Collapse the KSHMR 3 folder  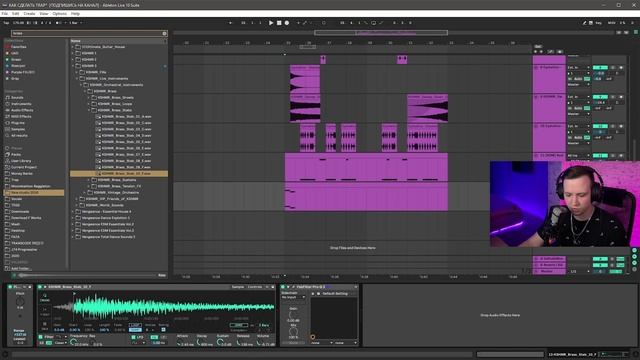pyautogui.click(x=73, y=66)
